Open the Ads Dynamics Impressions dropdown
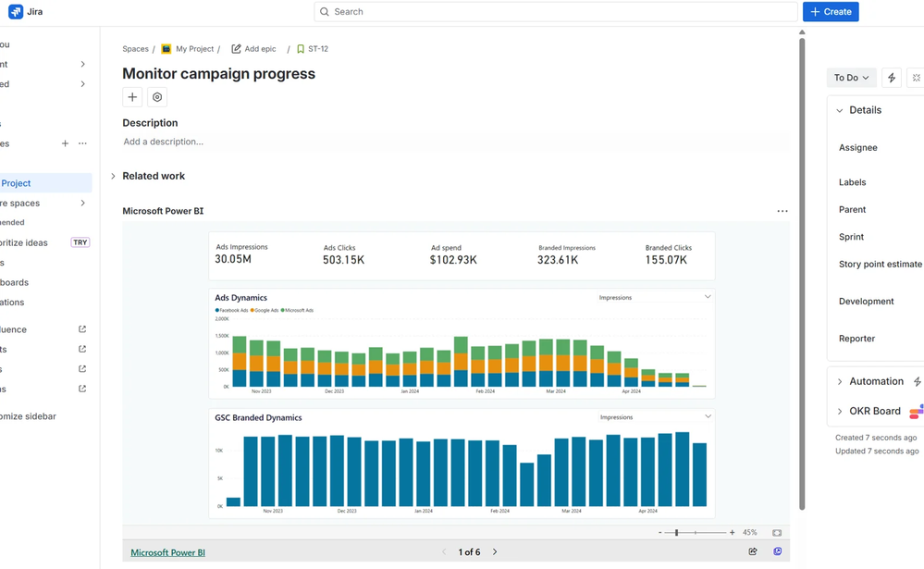This screenshot has width=924, height=569. (655, 297)
